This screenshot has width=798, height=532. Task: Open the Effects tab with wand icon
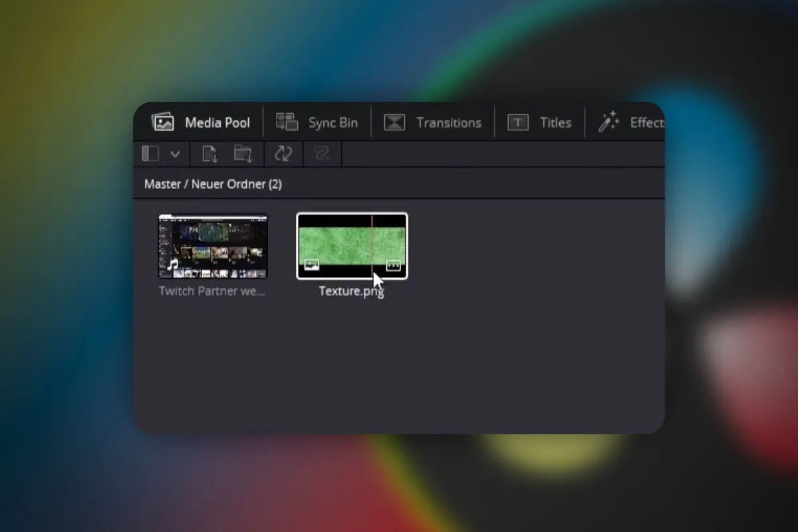pos(630,122)
